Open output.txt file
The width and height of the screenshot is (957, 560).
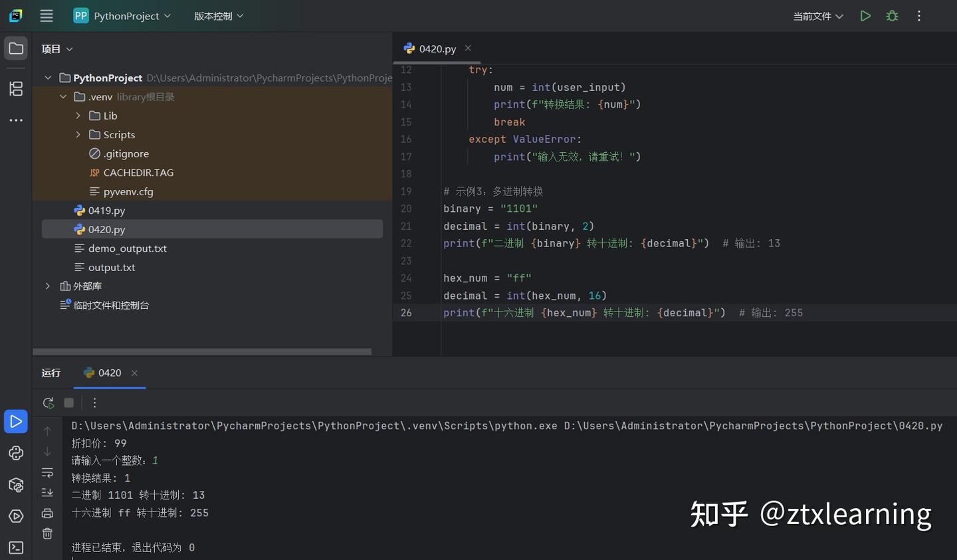(104, 267)
